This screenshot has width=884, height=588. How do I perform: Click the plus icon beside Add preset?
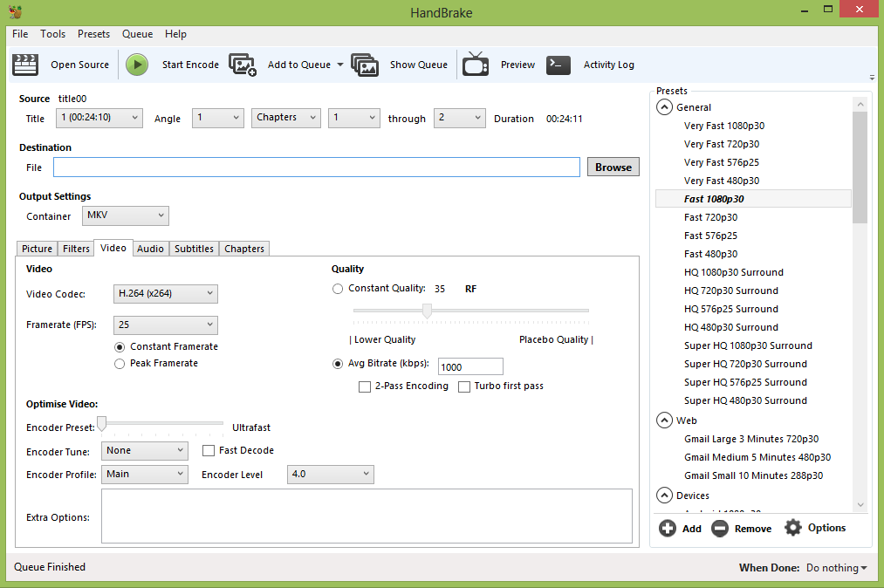click(668, 529)
